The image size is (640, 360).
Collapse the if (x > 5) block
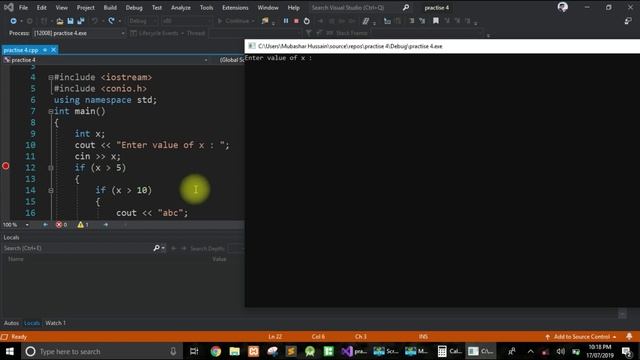click(51, 168)
